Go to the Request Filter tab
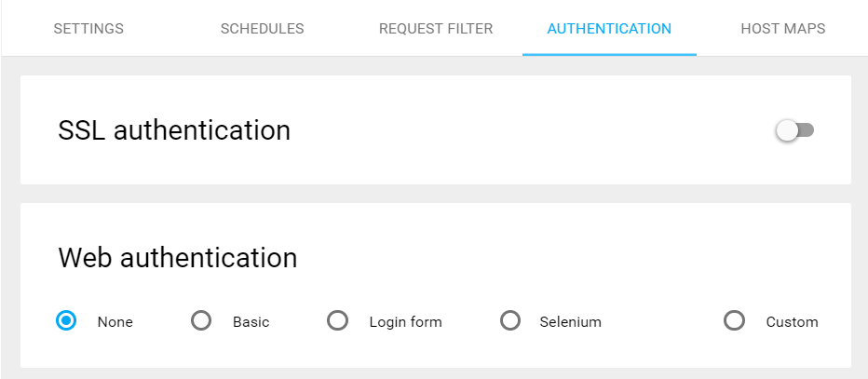Screen dimensions: 868x379 tap(436, 29)
